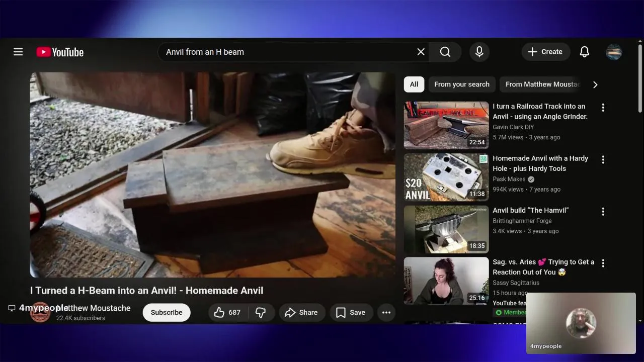Click the '22.4K subscribers' text
The width and height of the screenshot is (644, 362).
pyautogui.click(x=80, y=318)
